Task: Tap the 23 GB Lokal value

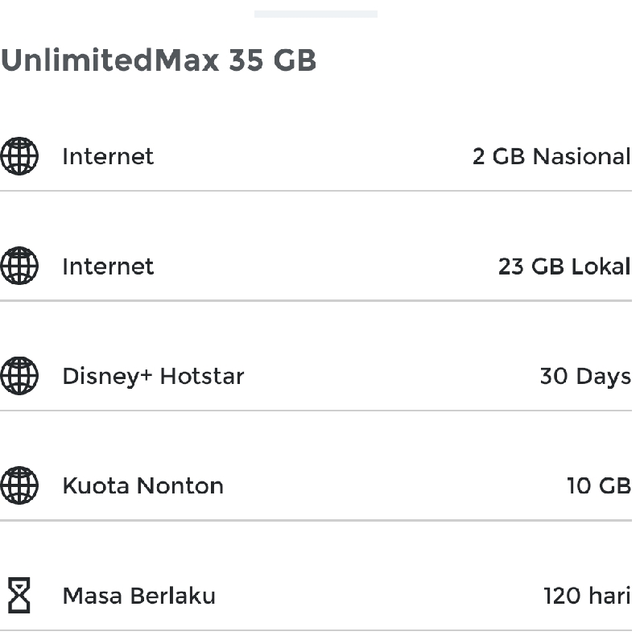Action: (x=564, y=266)
